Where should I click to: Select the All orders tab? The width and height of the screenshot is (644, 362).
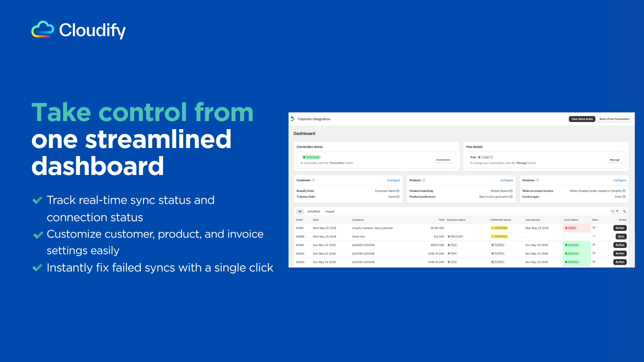pyautogui.click(x=300, y=212)
